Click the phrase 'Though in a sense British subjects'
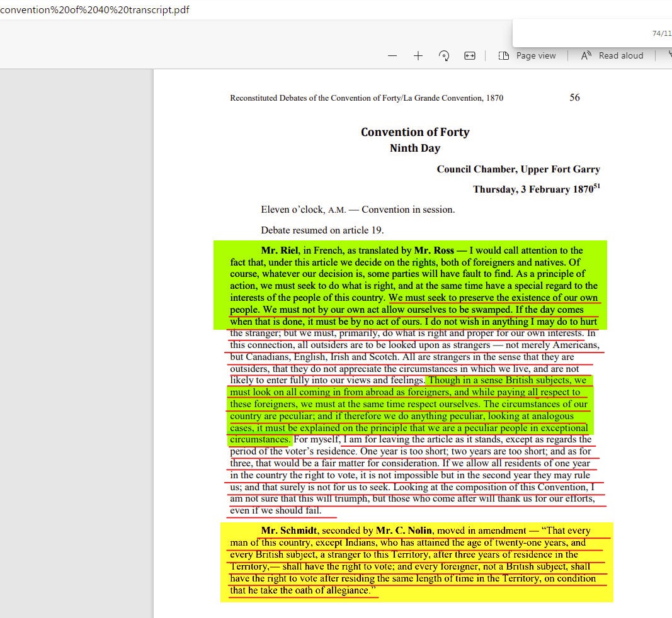672x618 pixels. pos(501,380)
